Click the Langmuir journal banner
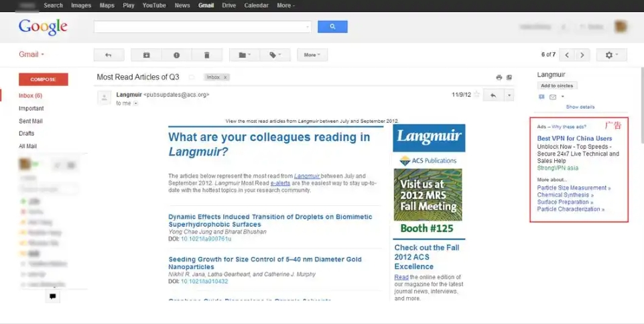Viewport: 644px width, 324px height. click(x=429, y=138)
